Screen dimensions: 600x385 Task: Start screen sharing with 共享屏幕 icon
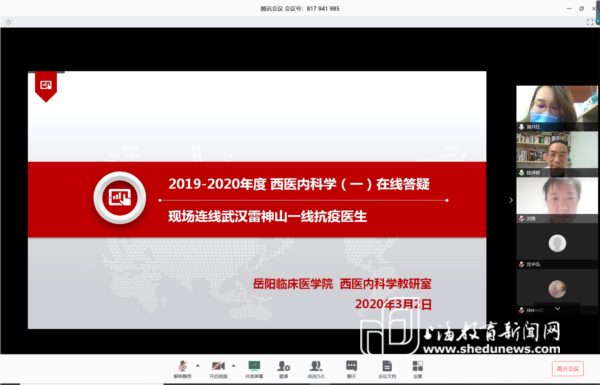pos(254,369)
